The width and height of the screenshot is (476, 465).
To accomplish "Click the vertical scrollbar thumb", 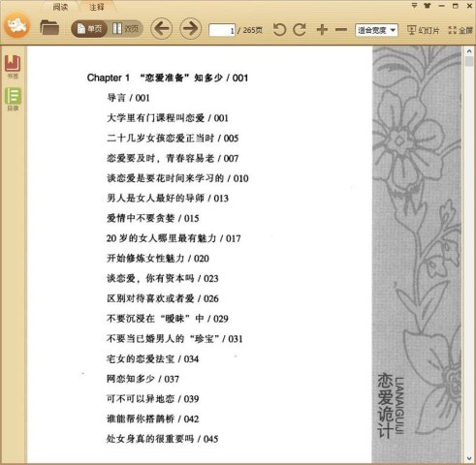I will tap(469, 61).
